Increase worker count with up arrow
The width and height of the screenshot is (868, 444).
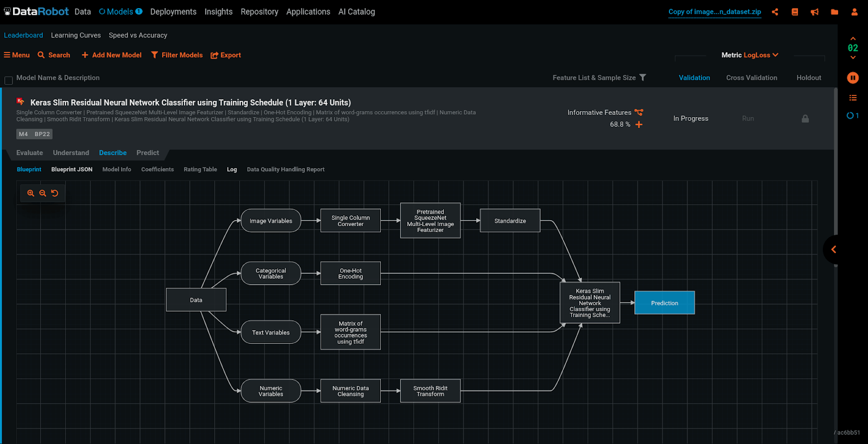[x=853, y=38]
